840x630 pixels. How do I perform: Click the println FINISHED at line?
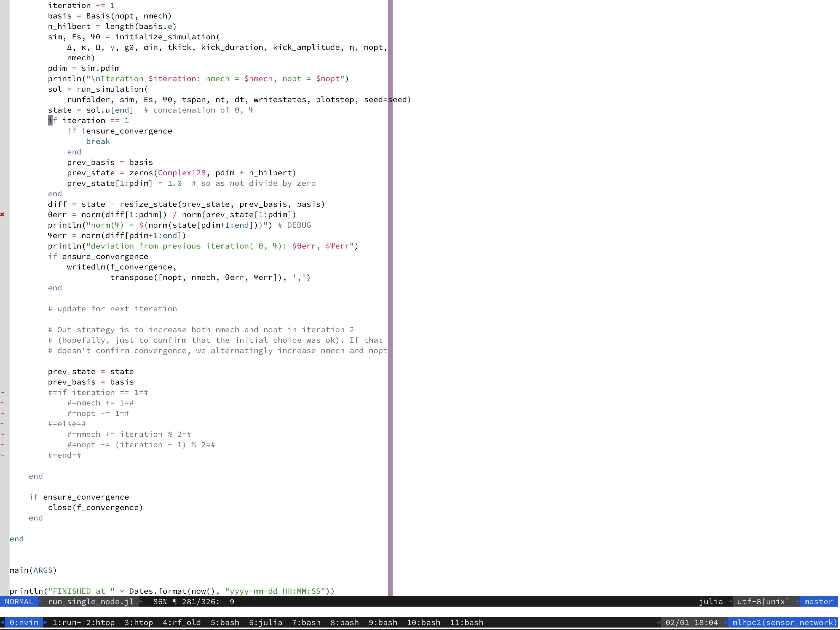coord(172,591)
